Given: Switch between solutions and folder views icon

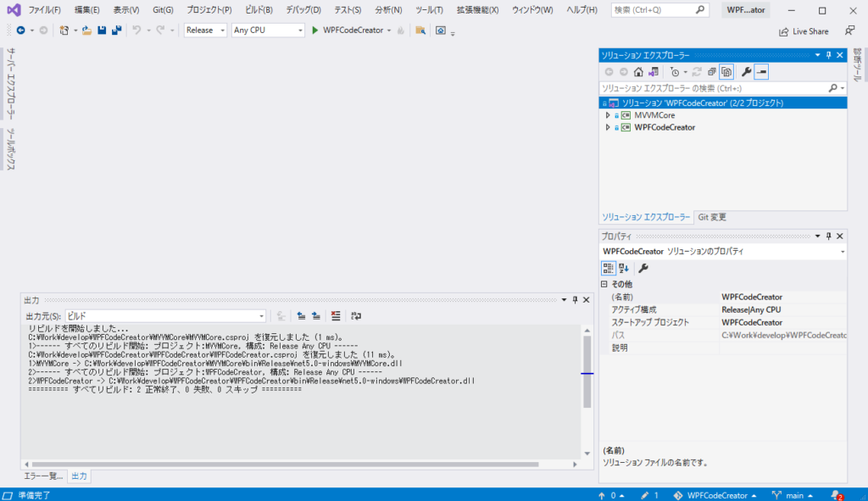Looking at the screenshot, I should point(654,72).
